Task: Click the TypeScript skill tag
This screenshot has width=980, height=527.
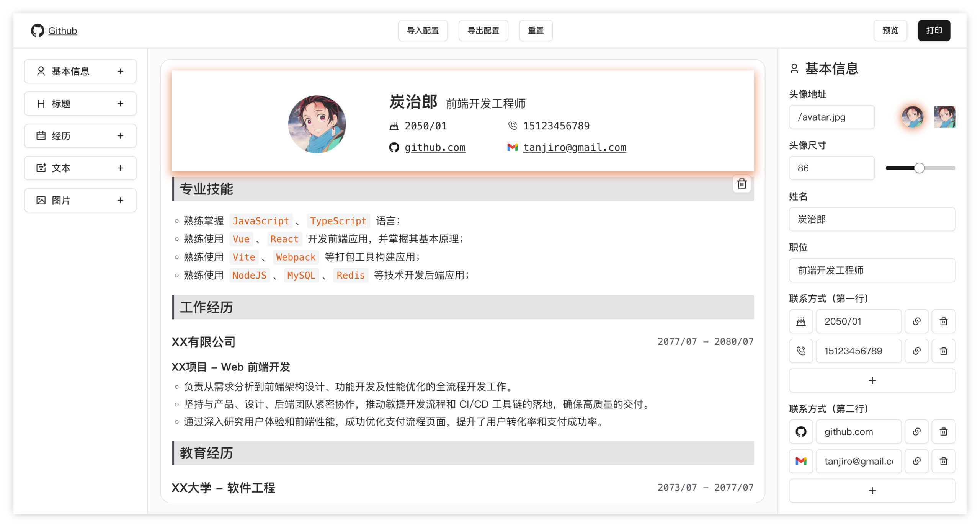Action: coord(338,221)
